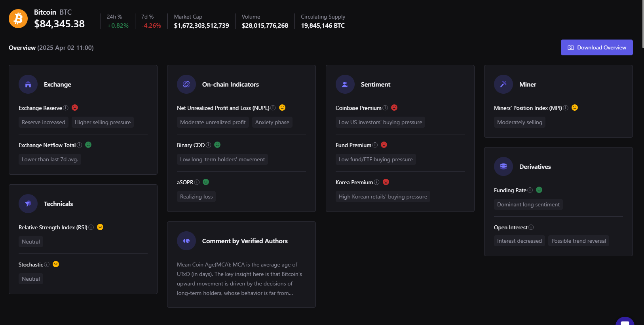
Task: Click the Download Overview button
Action: [x=597, y=47]
